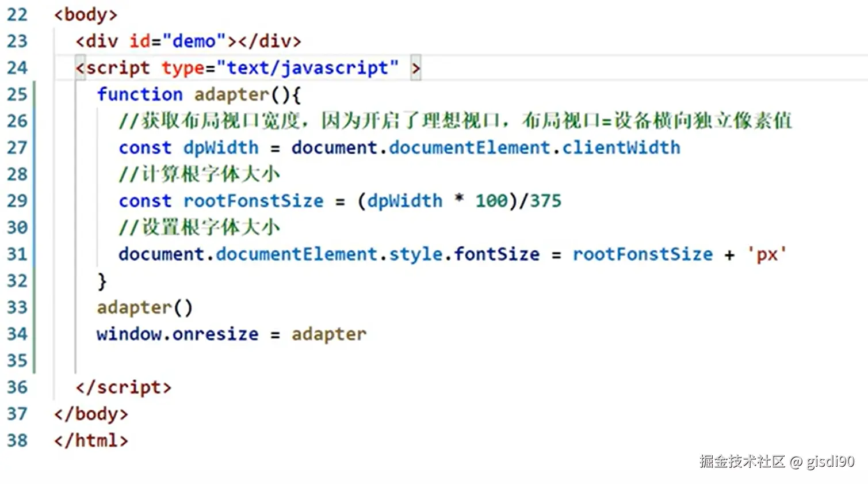Screen dimensions: 868x484
Task: Click the id attribute value "demo"
Action: coord(194,41)
